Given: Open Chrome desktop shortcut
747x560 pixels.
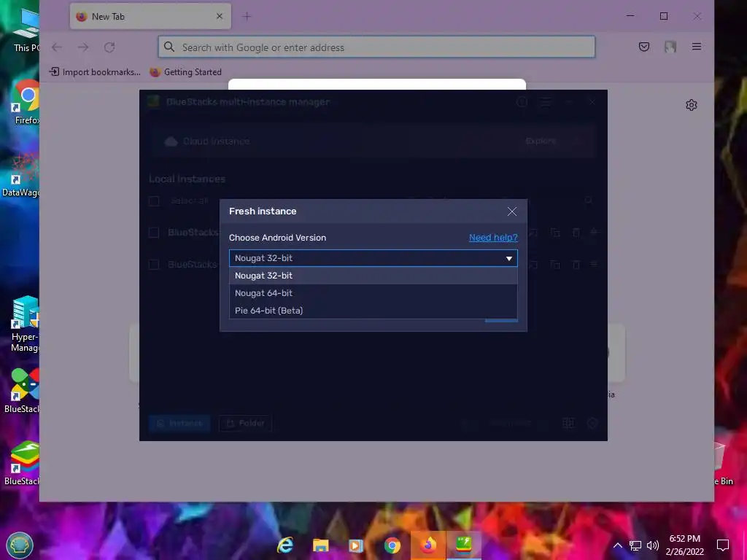Looking at the screenshot, I should coord(26,102).
